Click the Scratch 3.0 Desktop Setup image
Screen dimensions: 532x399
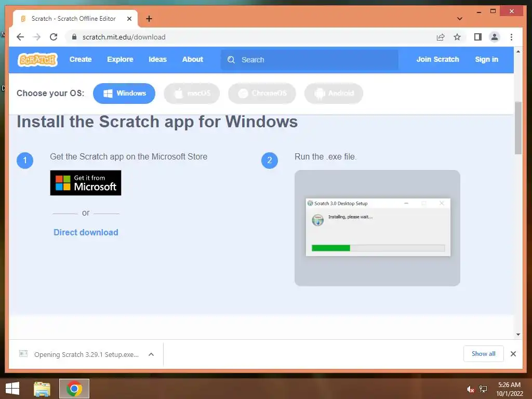377,228
